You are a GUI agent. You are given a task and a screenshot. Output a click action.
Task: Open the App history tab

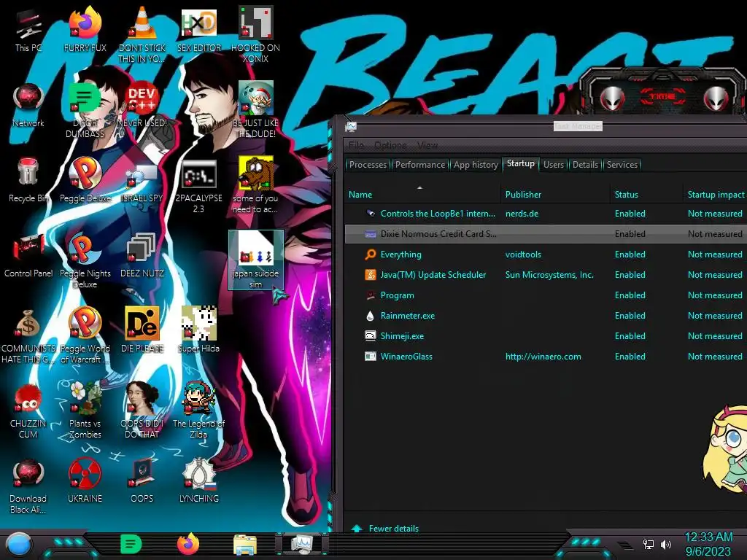click(476, 165)
